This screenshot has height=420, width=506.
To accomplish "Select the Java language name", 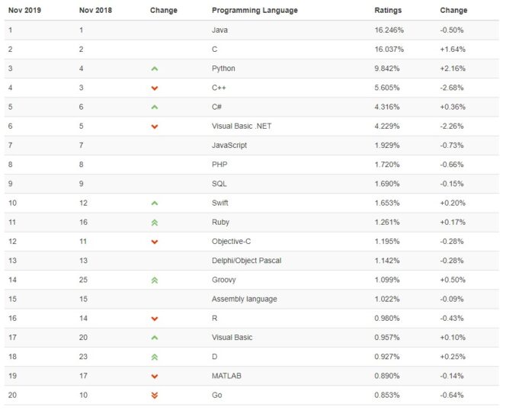I will 219,30.
